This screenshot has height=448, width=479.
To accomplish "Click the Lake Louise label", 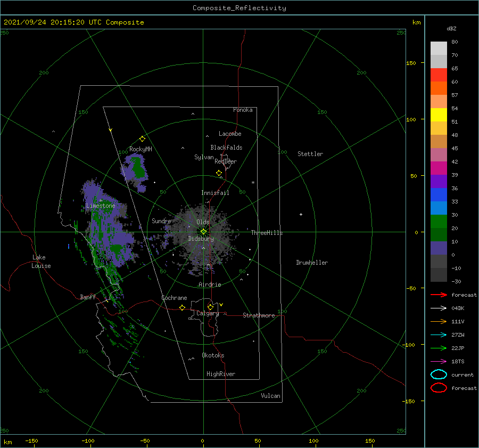I will (x=41, y=262).
